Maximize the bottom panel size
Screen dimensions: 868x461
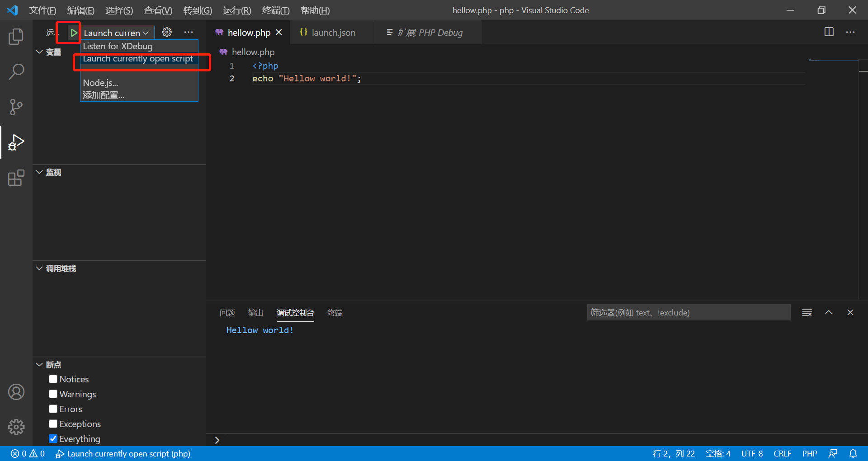coord(829,312)
